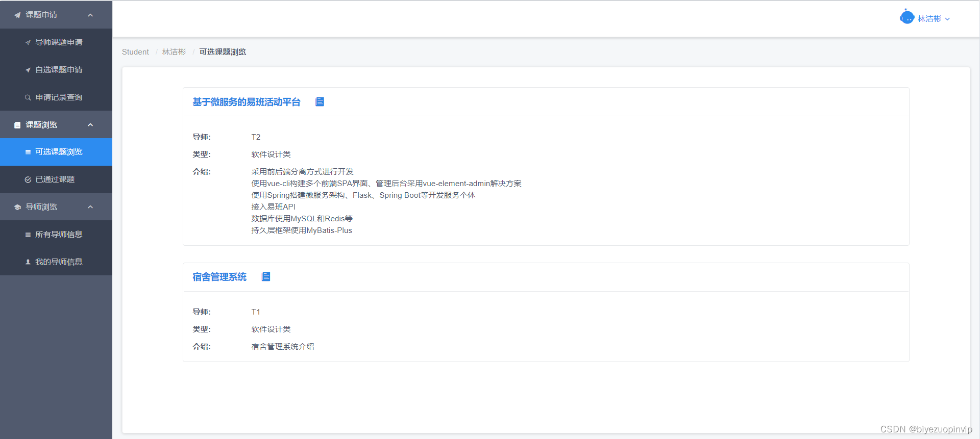This screenshot has width=980, height=439.
Task: Click the 林洁彬 breadcrumb link
Action: [x=174, y=52]
